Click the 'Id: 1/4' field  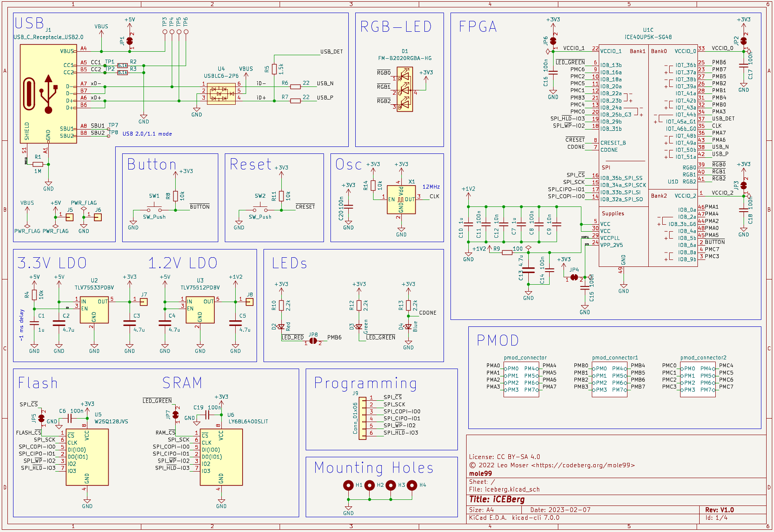tap(716, 518)
